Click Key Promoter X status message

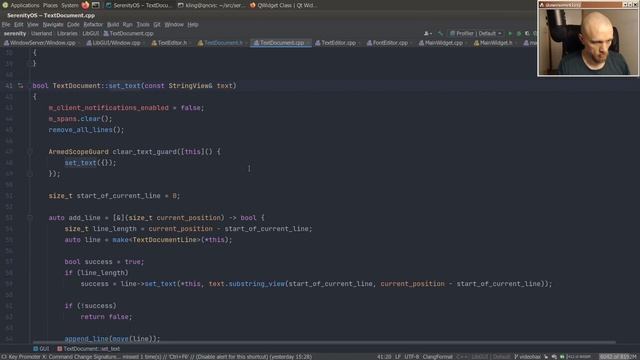click(157, 357)
